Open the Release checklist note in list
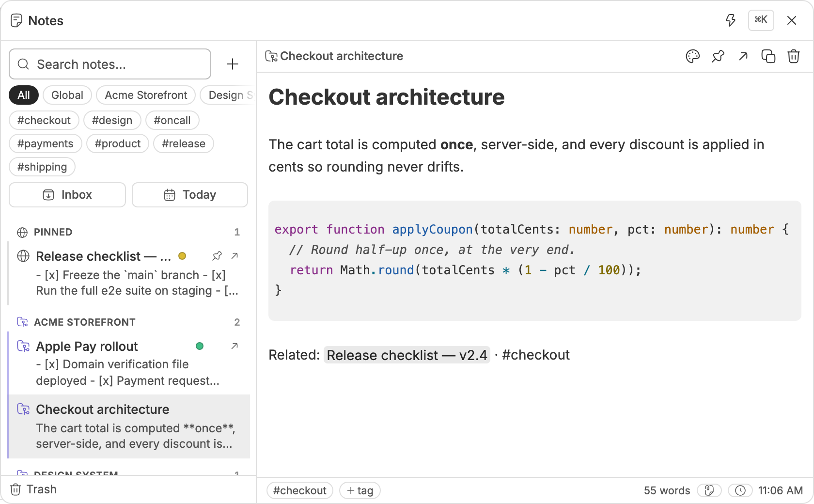 129,274
